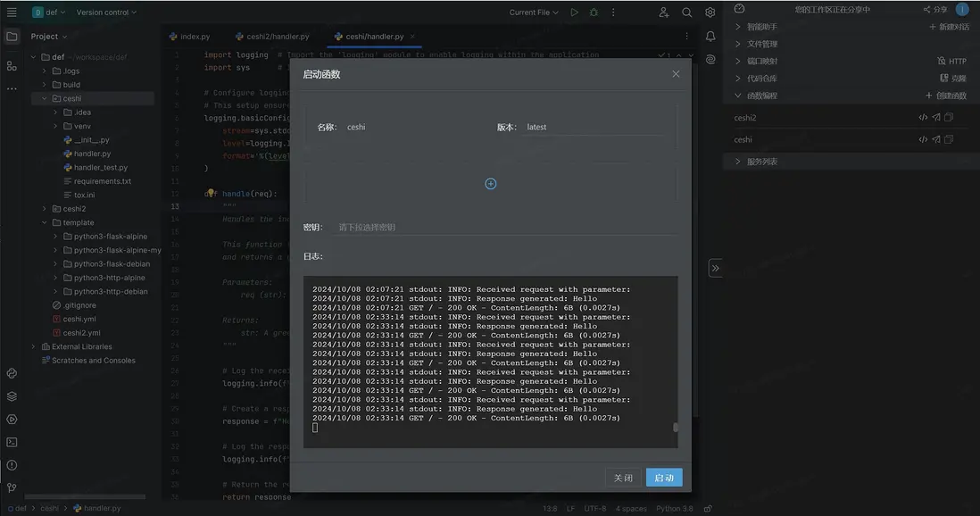The height and width of the screenshot is (516, 980).
Task: Expand the 代码仓库 section
Action: (x=738, y=79)
